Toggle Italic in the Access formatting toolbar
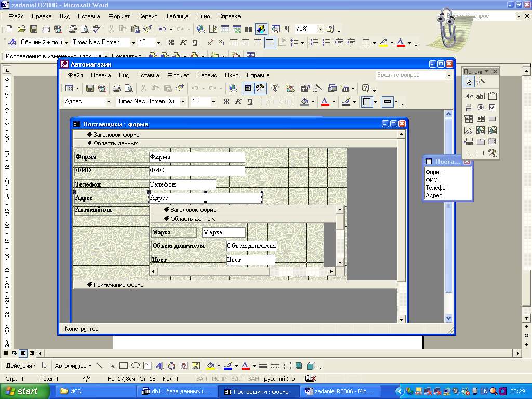The image size is (532, 399). [x=238, y=101]
